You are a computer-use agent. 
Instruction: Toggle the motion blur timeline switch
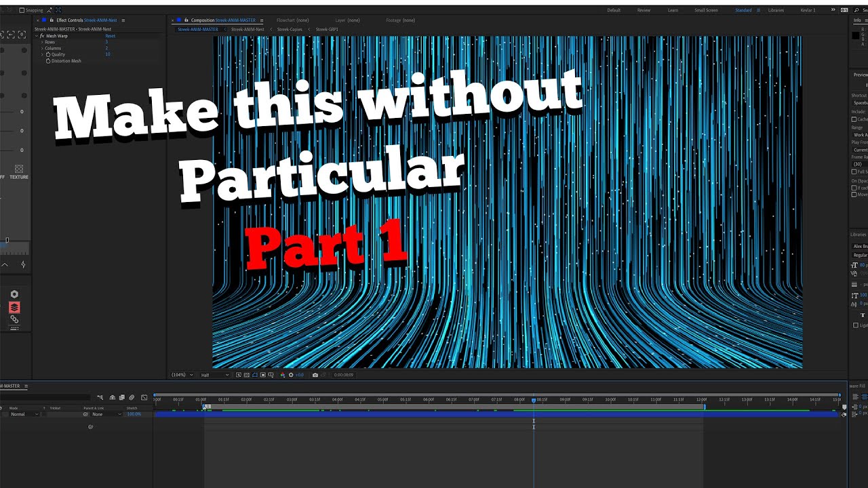click(132, 397)
